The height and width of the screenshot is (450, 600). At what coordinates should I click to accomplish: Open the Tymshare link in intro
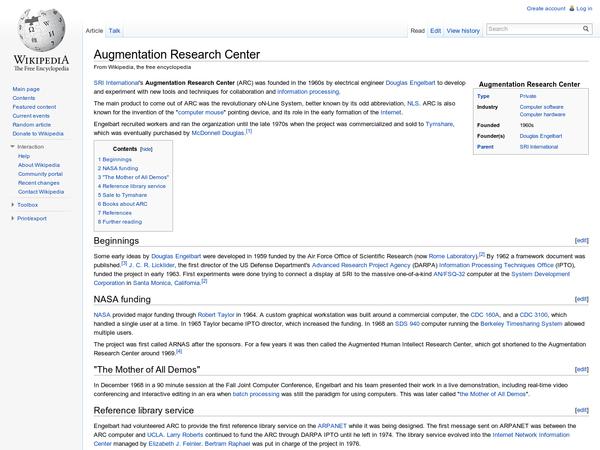pyautogui.click(x=439, y=124)
